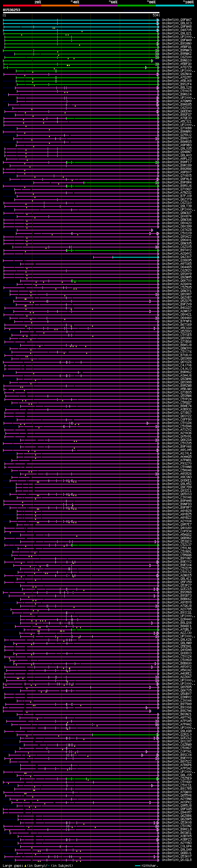Select the UniRef100_C0PTA1 label

(177, 752)
